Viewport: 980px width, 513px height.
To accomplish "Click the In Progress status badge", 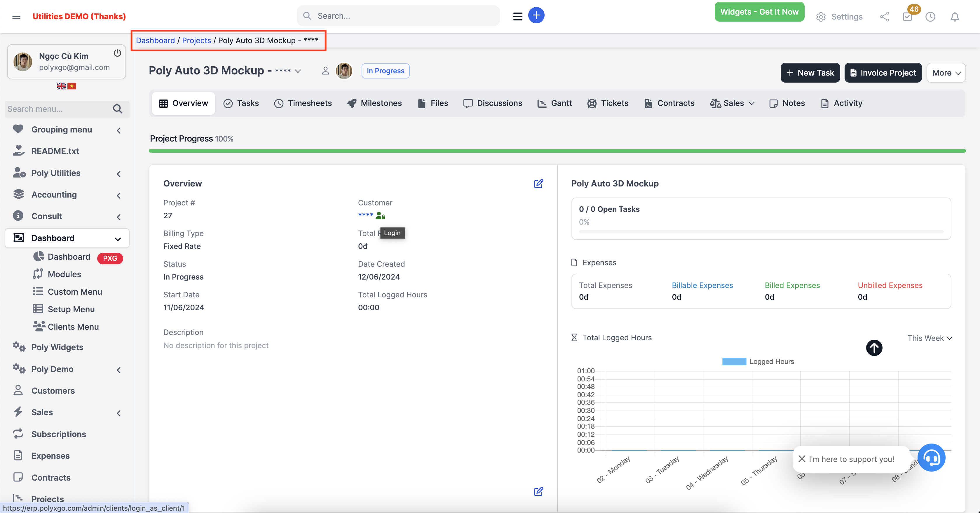I will [385, 71].
